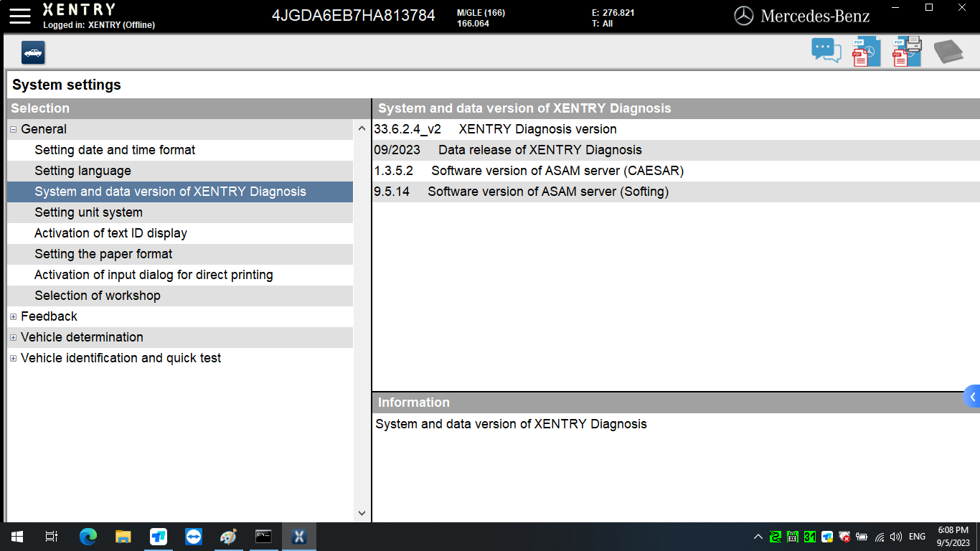Open the documentation book icon
Screen dimensions: 980x551
click(x=948, y=51)
